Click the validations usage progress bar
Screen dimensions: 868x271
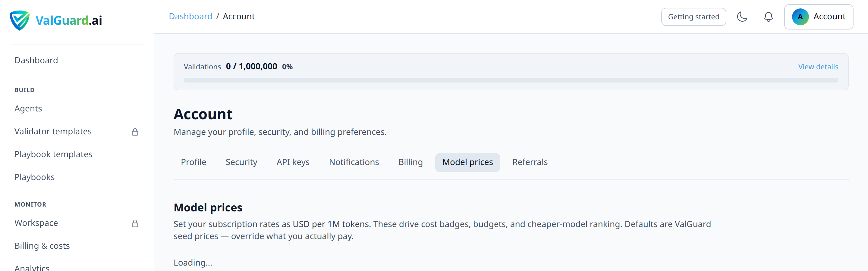coord(511,80)
